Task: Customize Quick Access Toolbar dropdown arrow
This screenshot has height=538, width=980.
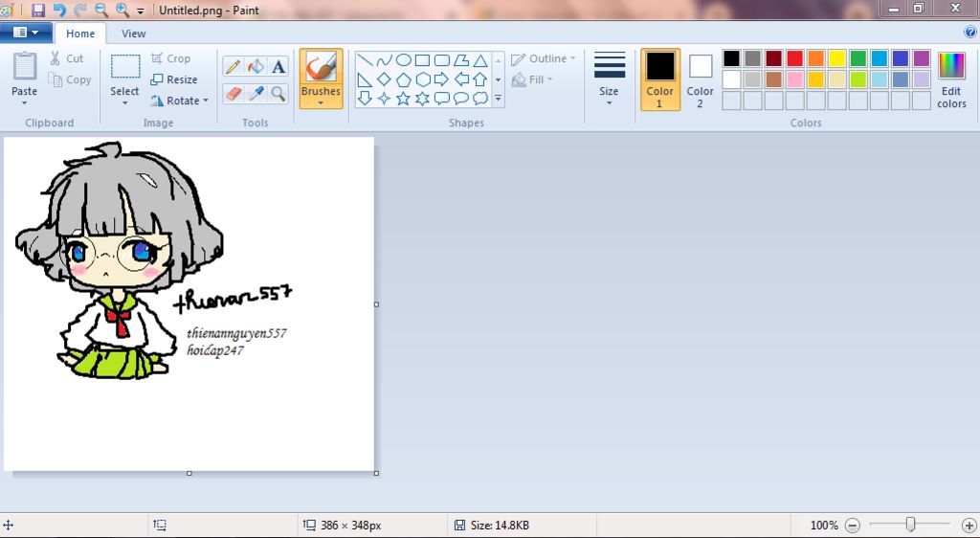Action: coord(141,11)
